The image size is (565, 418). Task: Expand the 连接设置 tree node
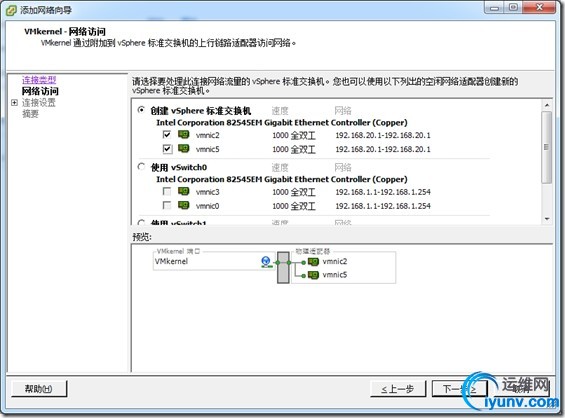pyautogui.click(x=14, y=103)
